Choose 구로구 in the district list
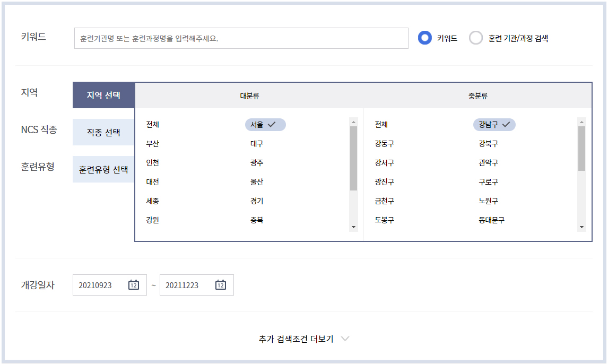The height and width of the screenshot is (364, 608). pos(488,181)
